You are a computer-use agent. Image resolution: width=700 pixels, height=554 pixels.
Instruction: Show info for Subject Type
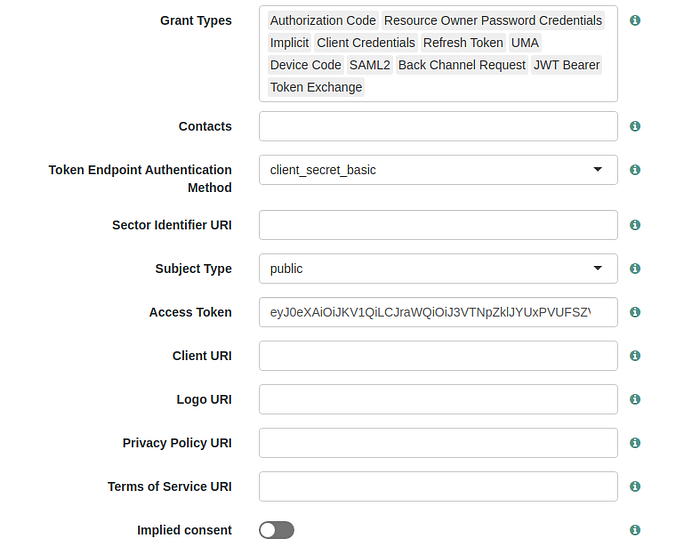635,269
